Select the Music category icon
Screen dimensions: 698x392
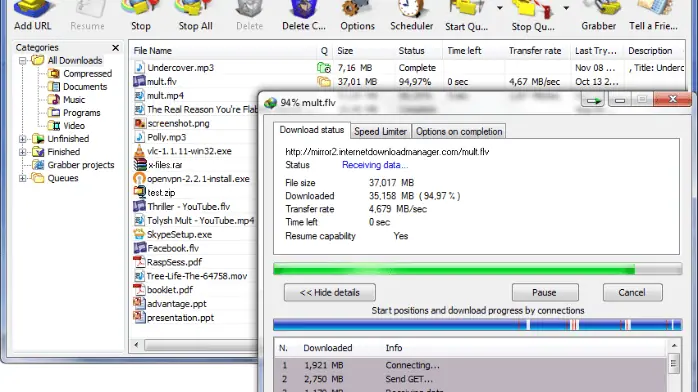(x=54, y=99)
